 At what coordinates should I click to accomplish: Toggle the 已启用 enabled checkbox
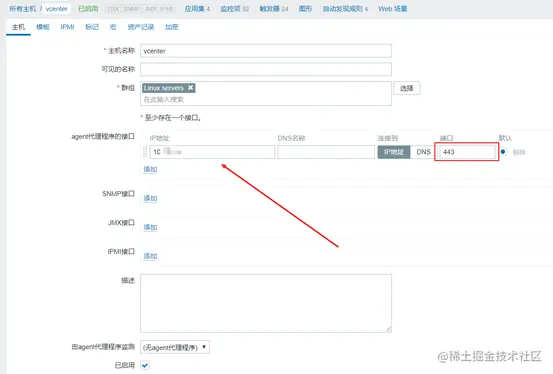click(145, 365)
